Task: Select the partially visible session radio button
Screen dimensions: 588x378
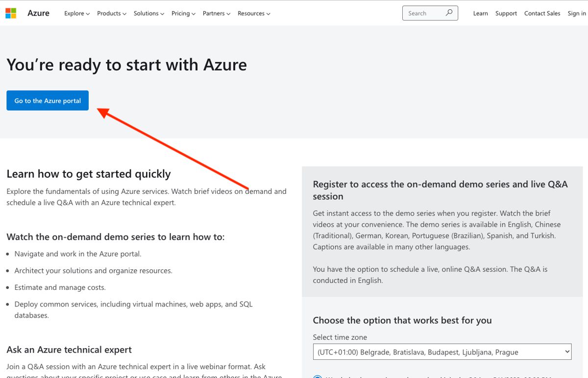Action: (x=318, y=377)
